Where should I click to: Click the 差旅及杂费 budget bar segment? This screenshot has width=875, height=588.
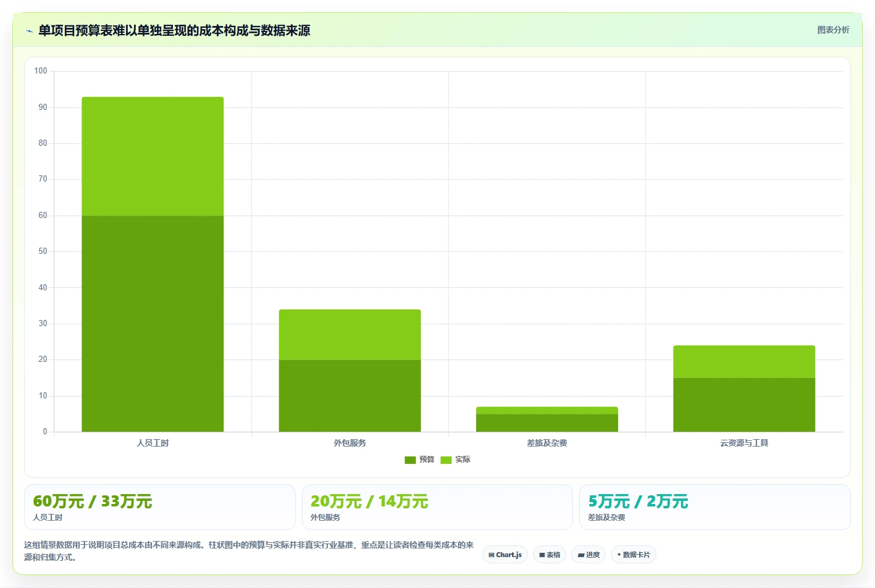pyautogui.click(x=547, y=423)
